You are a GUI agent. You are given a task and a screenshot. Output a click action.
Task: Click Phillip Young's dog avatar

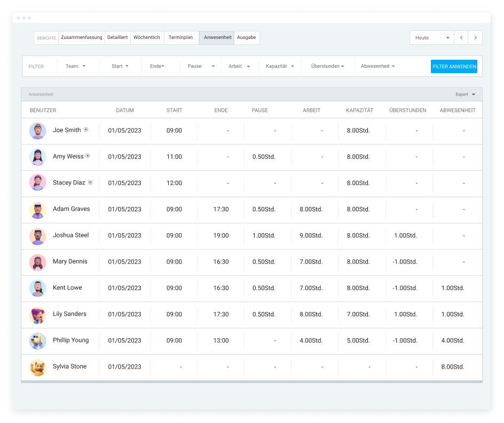point(37,341)
